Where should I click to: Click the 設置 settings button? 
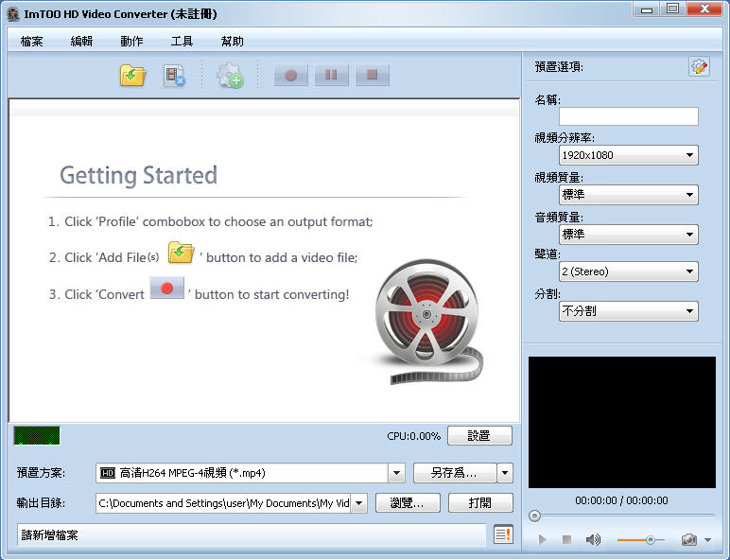479,435
